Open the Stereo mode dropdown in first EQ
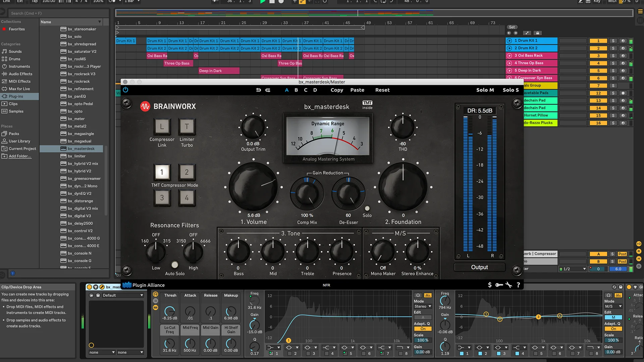This screenshot has height=362, width=644. pos(423,306)
